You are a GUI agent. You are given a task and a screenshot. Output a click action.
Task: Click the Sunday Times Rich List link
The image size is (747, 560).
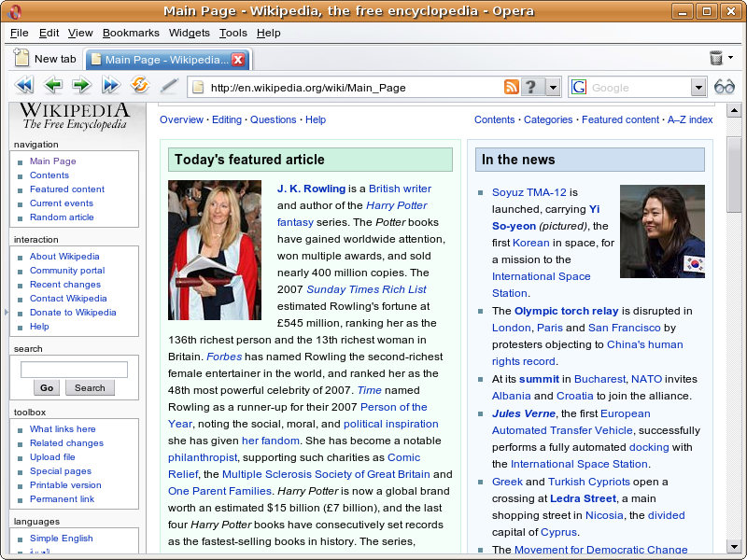click(366, 289)
